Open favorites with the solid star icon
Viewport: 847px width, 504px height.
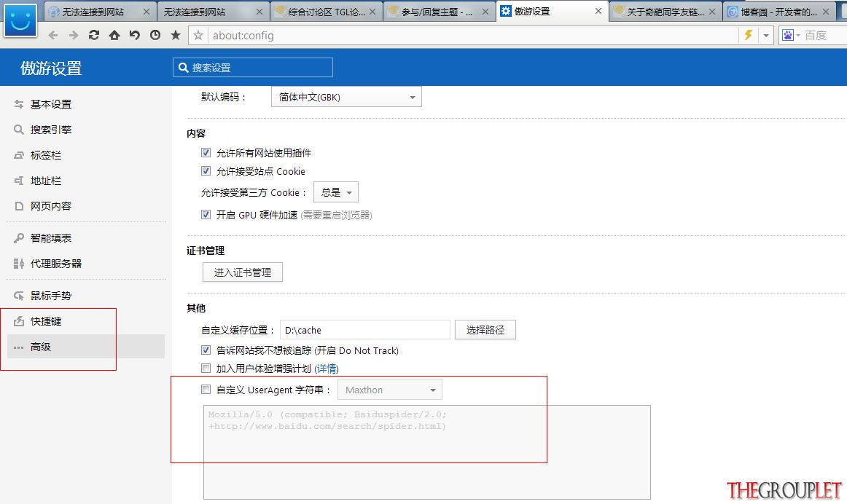(176, 35)
